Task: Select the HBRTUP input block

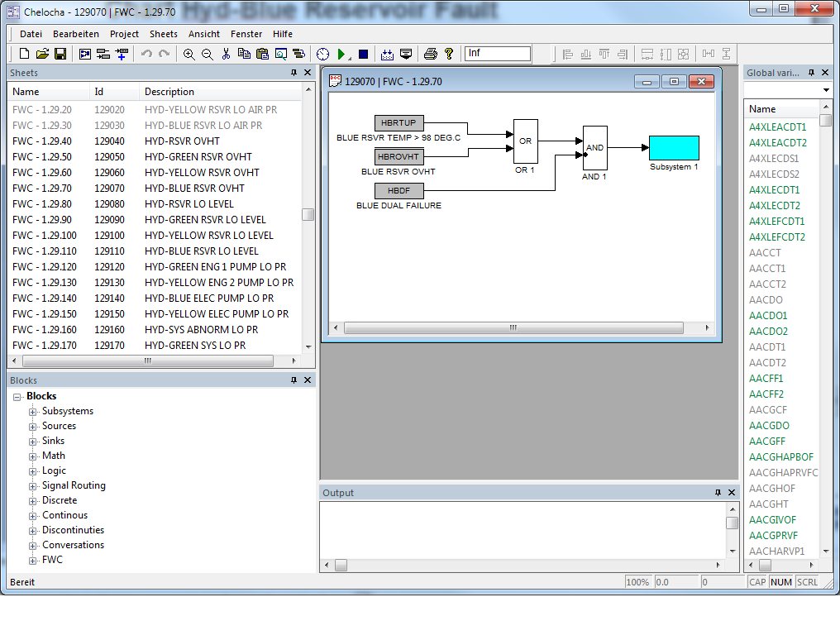Action: coord(399,122)
